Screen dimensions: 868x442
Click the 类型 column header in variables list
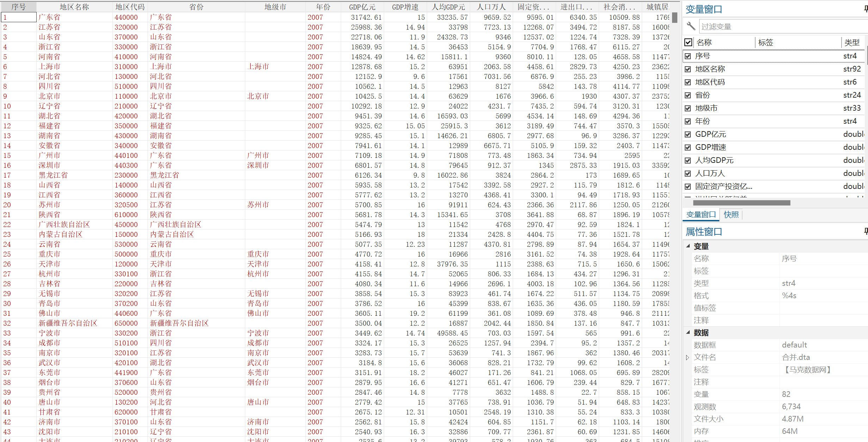coord(851,43)
